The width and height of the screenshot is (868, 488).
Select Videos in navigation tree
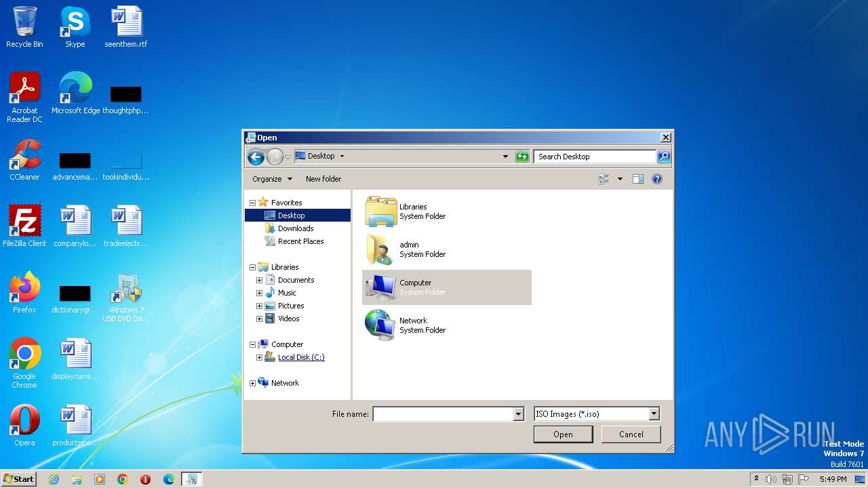click(x=288, y=319)
